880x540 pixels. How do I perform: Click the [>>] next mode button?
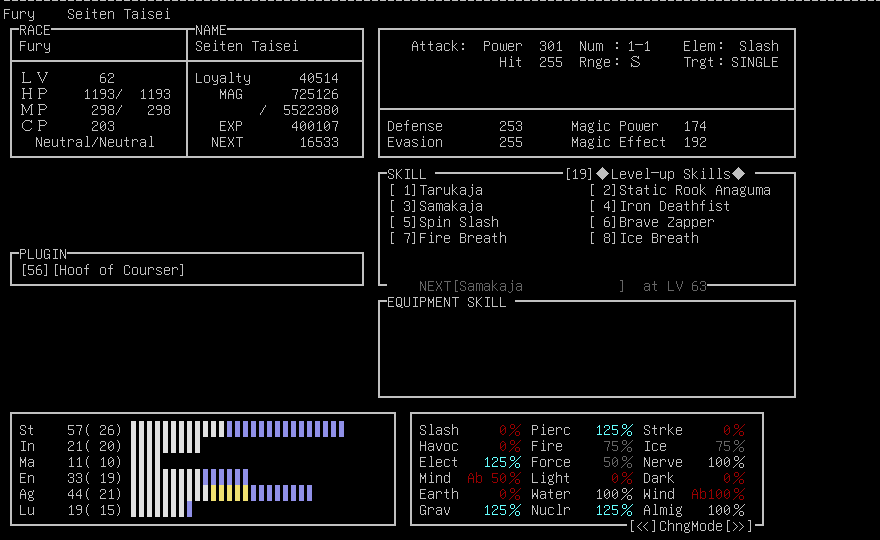(x=739, y=527)
